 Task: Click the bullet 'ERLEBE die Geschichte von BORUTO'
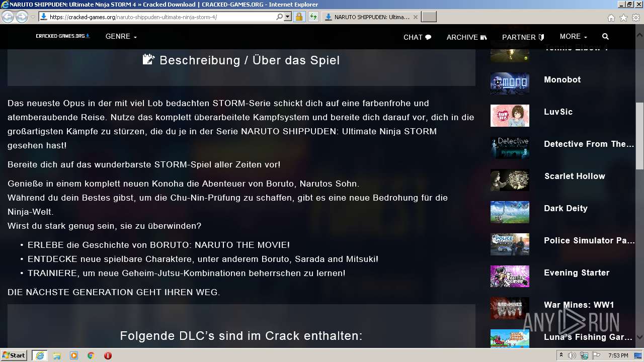[x=158, y=245]
